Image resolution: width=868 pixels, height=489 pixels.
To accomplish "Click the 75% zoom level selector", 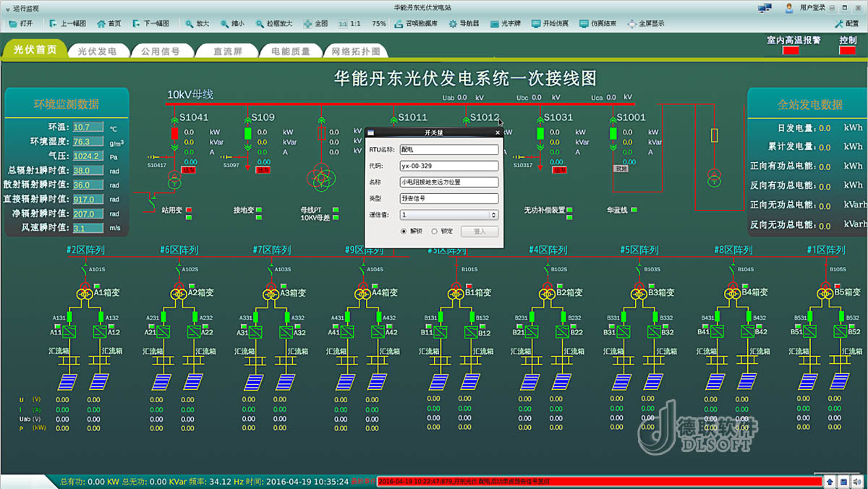I will tap(378, 23).
